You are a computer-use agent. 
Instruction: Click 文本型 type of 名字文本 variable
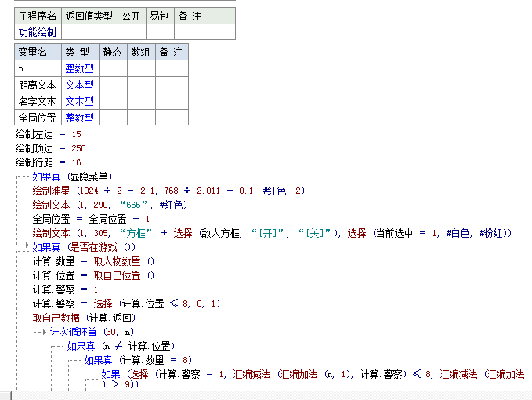[79, 101]
